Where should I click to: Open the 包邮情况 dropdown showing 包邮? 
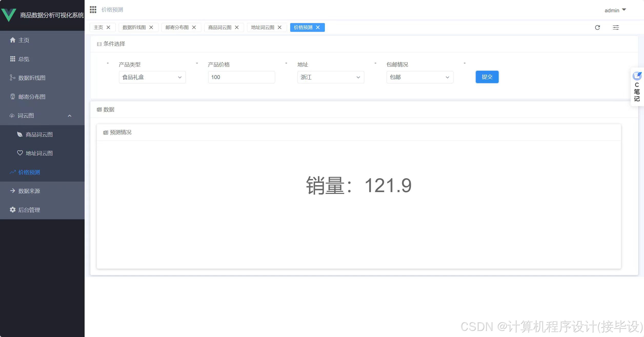tap(420, 77)
